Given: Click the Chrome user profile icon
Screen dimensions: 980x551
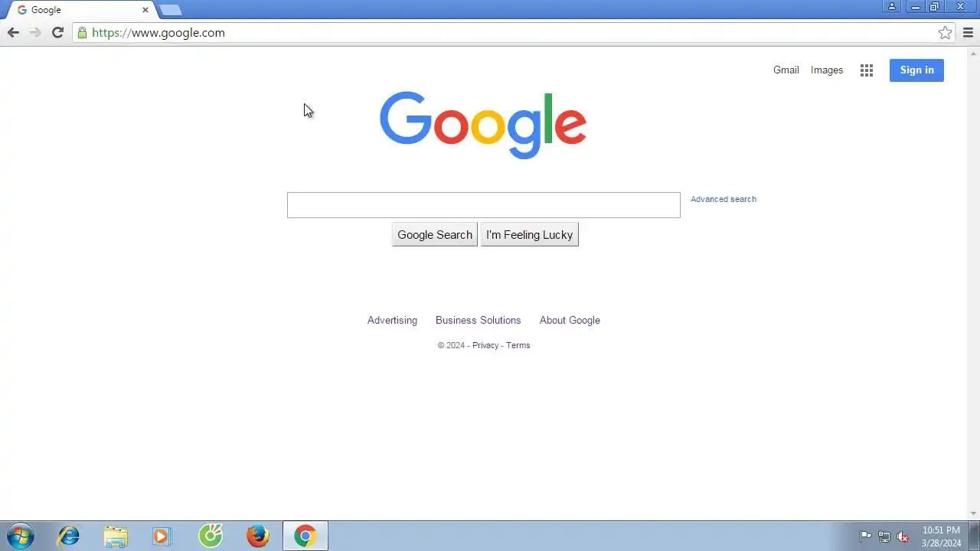Looking at the screenshot, I should click(892, 6).
